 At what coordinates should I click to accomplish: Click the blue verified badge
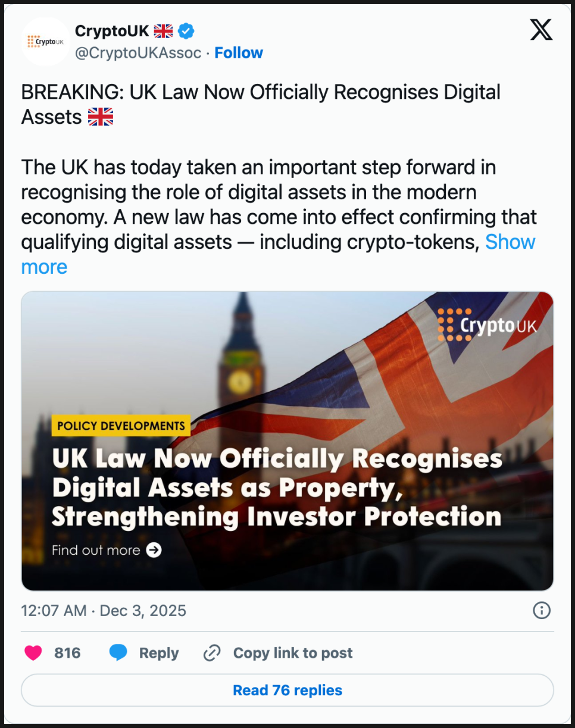pos(187,30)
